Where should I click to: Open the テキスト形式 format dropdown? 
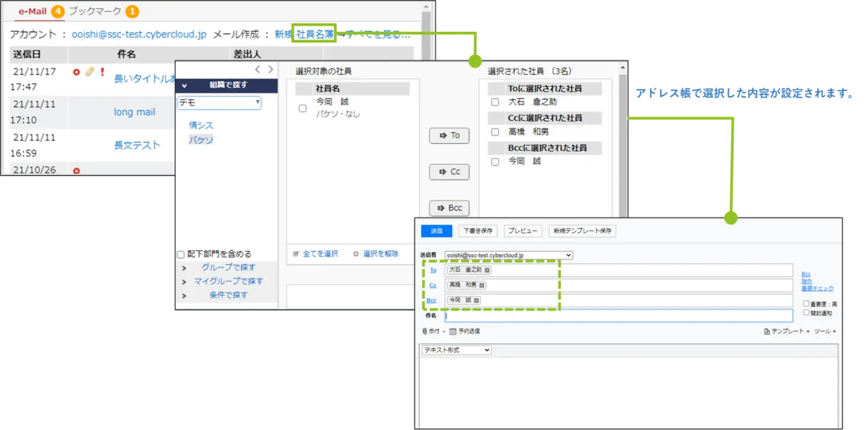[x=456, y=350]
